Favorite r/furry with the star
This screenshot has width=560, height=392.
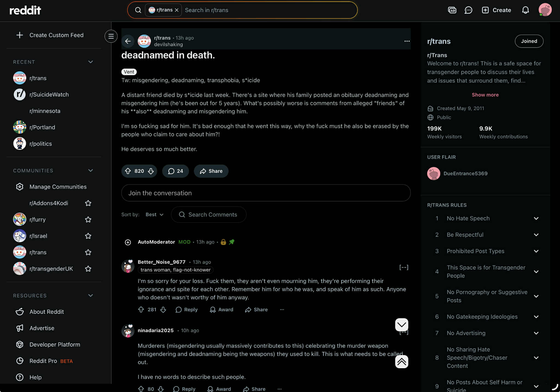point(88,220)
